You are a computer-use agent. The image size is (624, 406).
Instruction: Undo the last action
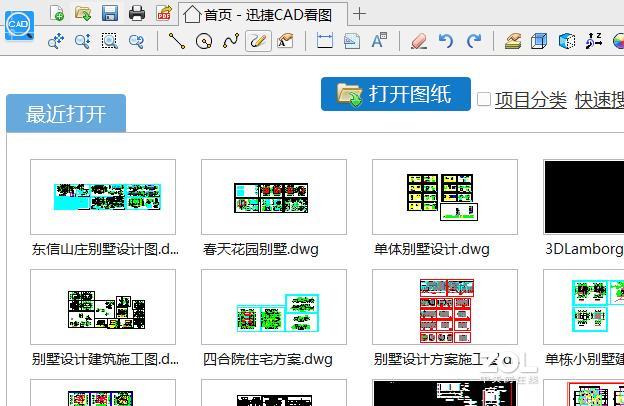(446, 41)
